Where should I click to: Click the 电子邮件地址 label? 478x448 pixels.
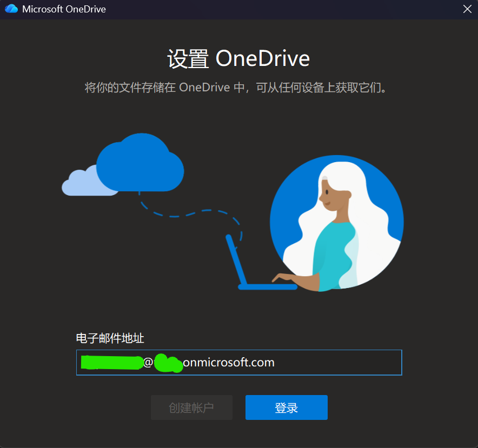(110, 338)
